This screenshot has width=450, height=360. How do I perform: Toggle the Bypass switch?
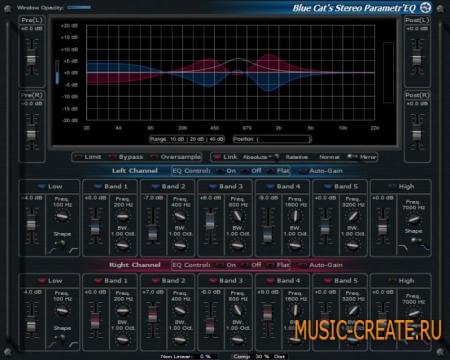[x=112, y=157]
